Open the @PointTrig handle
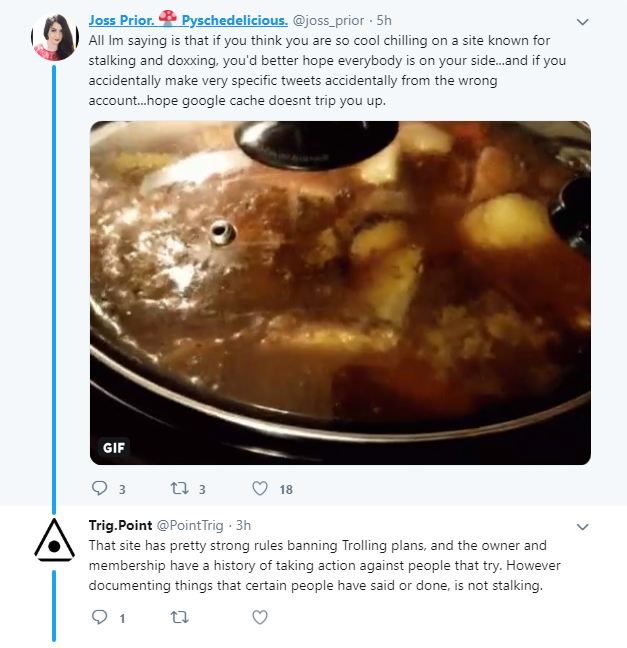The image size is (627, 648). [x=190, y=525]
